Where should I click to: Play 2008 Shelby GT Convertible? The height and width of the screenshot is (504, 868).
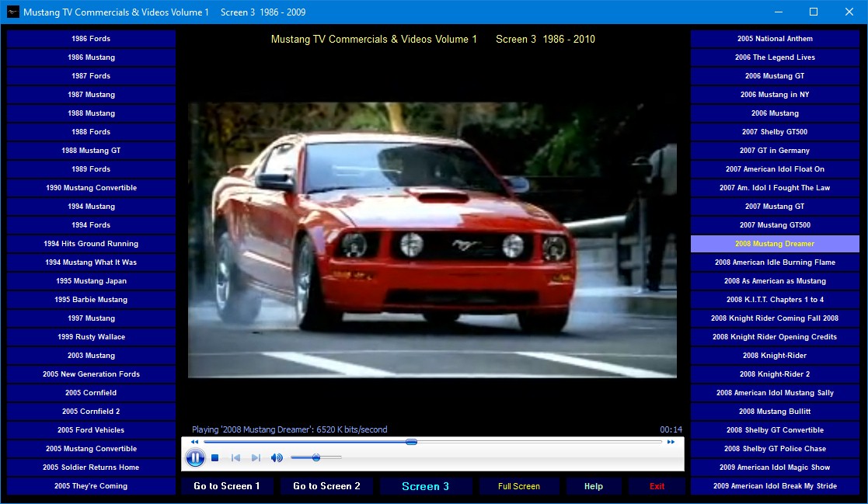775,430
